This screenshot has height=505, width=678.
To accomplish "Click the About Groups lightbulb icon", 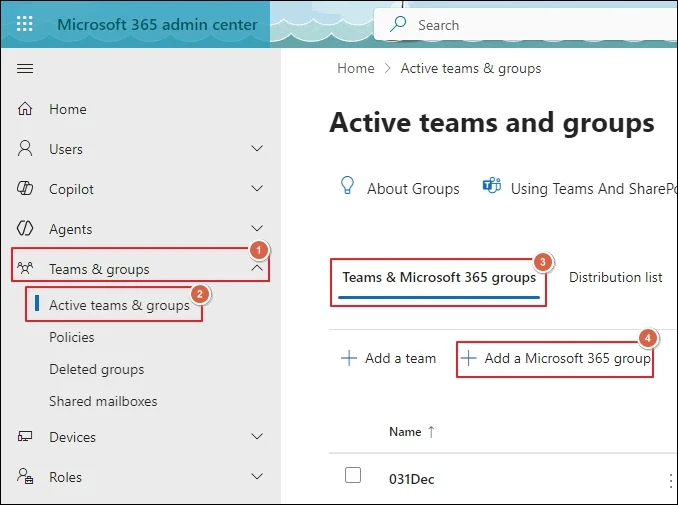I will [347, 185].
